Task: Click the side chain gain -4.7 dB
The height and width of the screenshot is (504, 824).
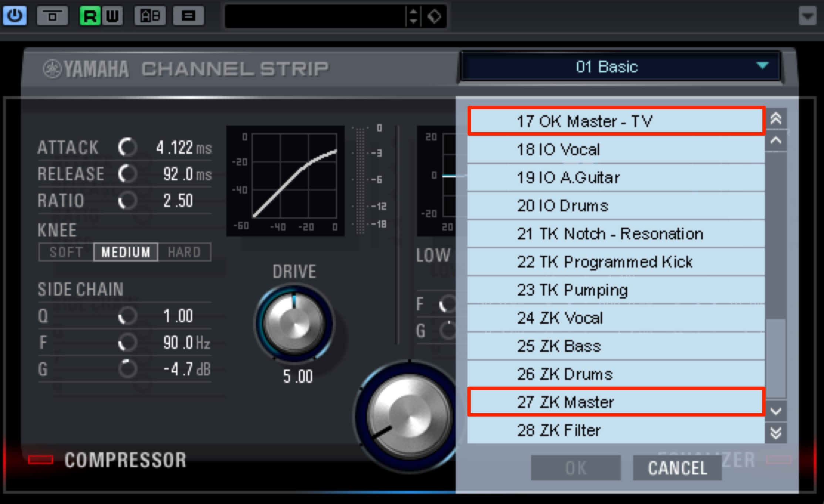Action: [x=187, y=369]
